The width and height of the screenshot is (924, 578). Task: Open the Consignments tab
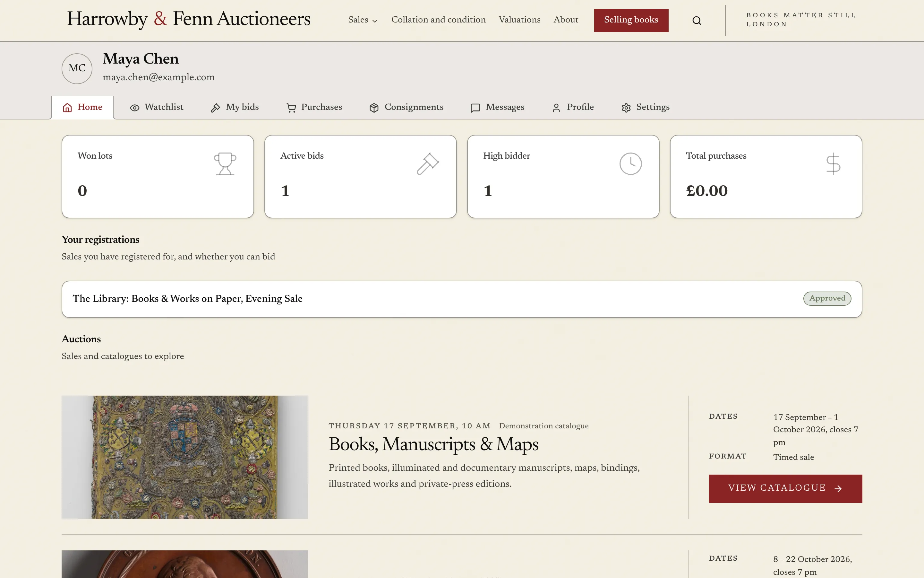406,108
